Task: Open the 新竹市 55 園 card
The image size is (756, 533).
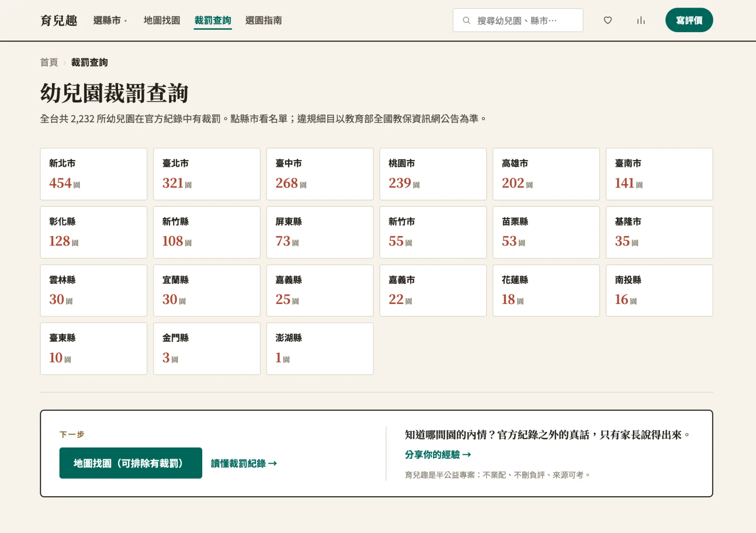Action: [x=433, y=232]
